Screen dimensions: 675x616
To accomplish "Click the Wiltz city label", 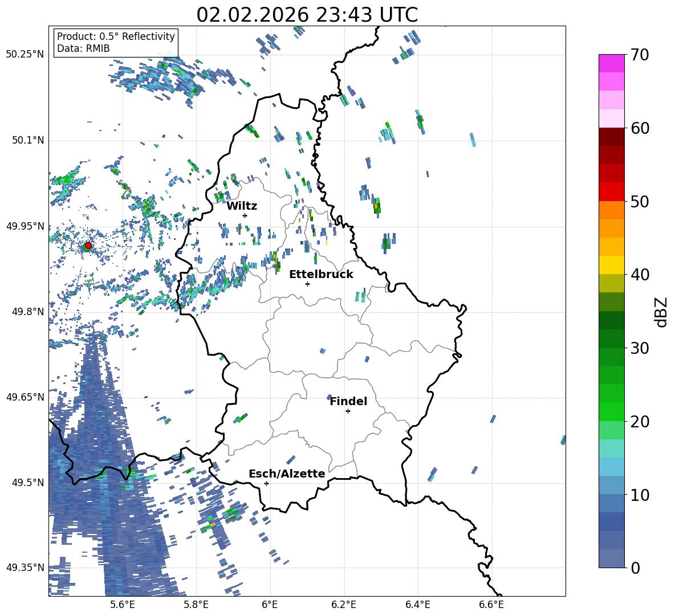I will (x=242, y=206).
